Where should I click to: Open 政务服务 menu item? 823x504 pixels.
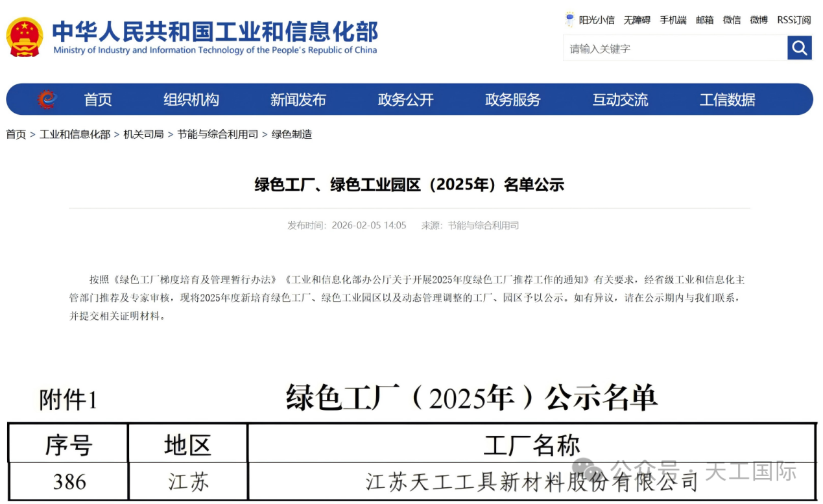[x=512, y=100]
